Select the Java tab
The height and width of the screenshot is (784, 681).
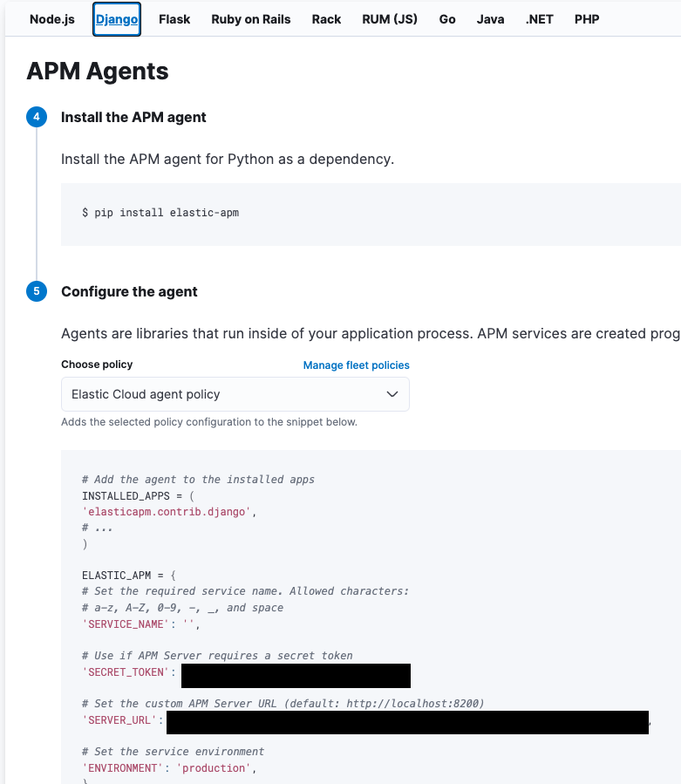tap(491, 19)
